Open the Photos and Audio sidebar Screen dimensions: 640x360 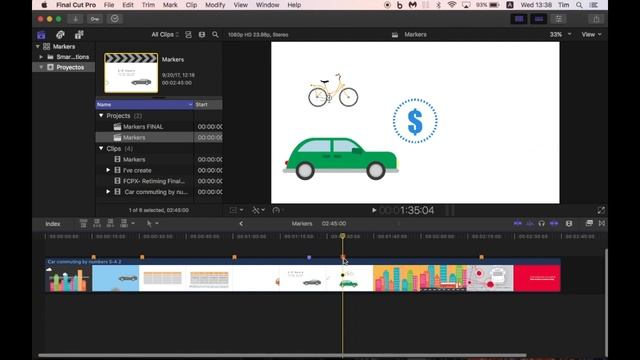pyautogui.click(x=60, y=35)
